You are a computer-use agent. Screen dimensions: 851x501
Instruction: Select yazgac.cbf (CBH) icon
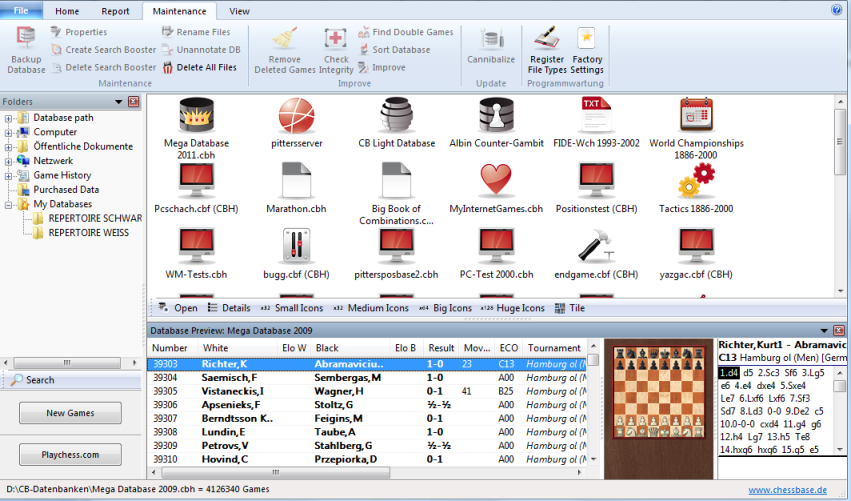(x=696, y=246)
